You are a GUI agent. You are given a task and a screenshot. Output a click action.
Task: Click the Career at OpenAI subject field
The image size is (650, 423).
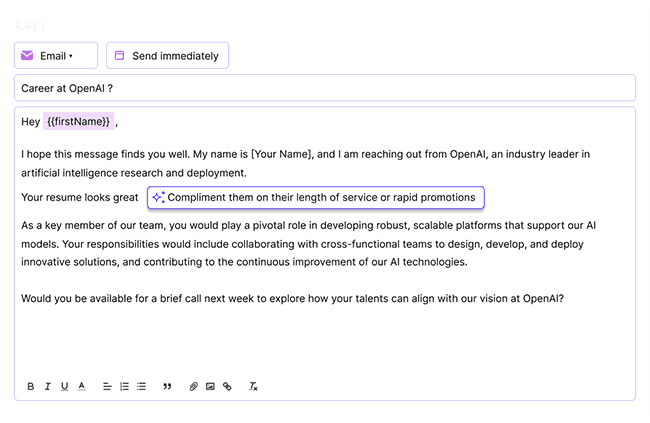click(x=324, y=88)
